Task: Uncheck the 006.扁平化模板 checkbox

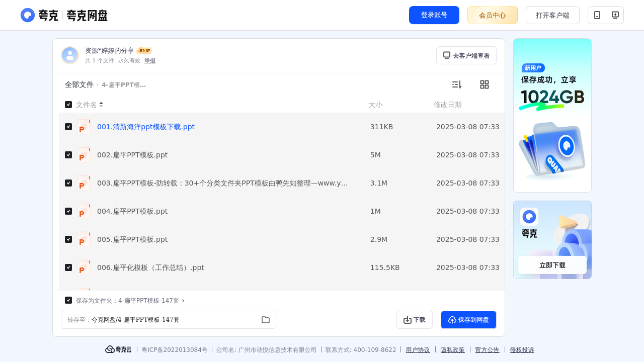Action: (68, 267)
